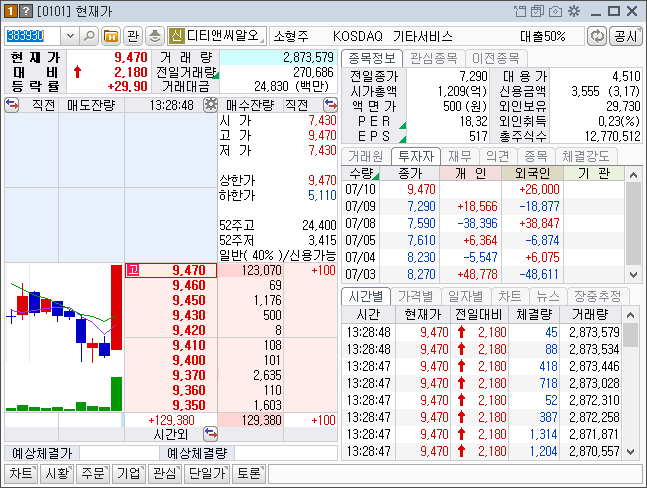The width and height of the screenshot is (647, 488).
Task: Click the 07/08 investor row date
Action: click(361, 224)
